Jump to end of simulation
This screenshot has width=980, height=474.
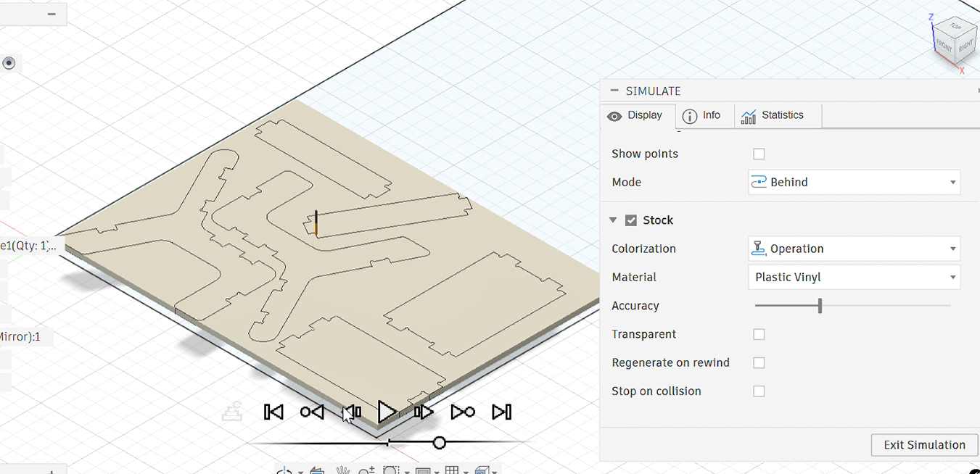(502, 412)
